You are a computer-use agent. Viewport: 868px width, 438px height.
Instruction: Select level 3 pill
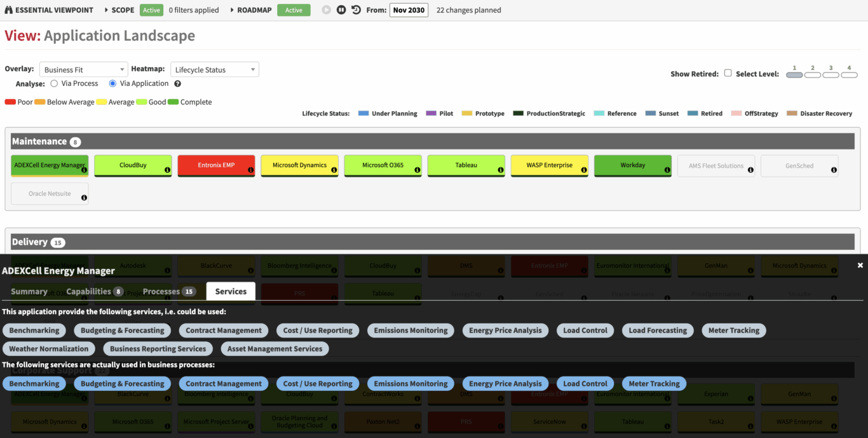coord(831,74)
